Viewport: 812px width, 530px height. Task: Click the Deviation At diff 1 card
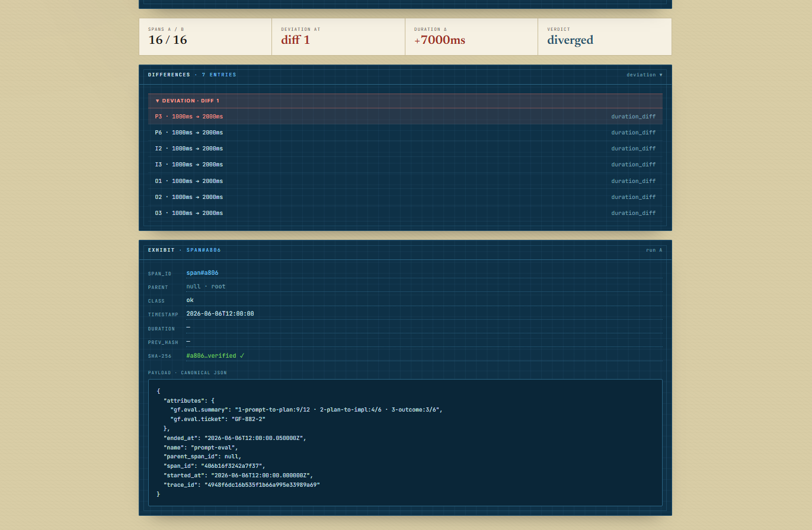[x=338, y=37]
